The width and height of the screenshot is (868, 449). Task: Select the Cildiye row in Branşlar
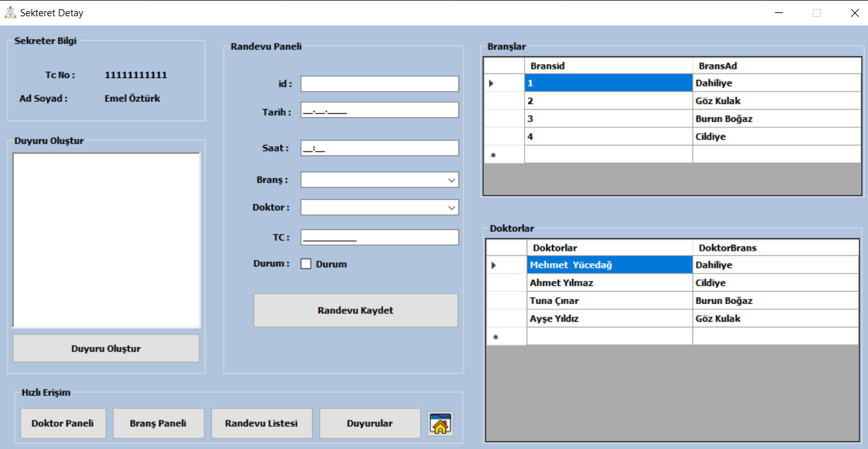pos(609,136)
